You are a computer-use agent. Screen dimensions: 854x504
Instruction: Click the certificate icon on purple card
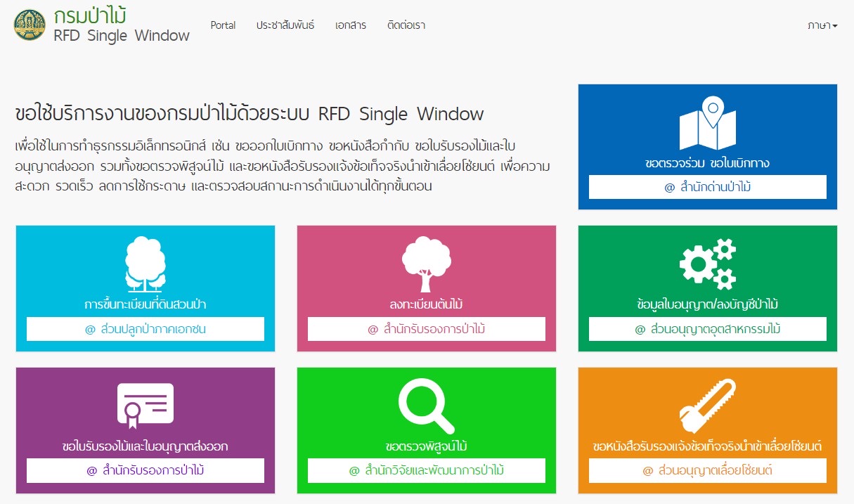pos(145,406)
